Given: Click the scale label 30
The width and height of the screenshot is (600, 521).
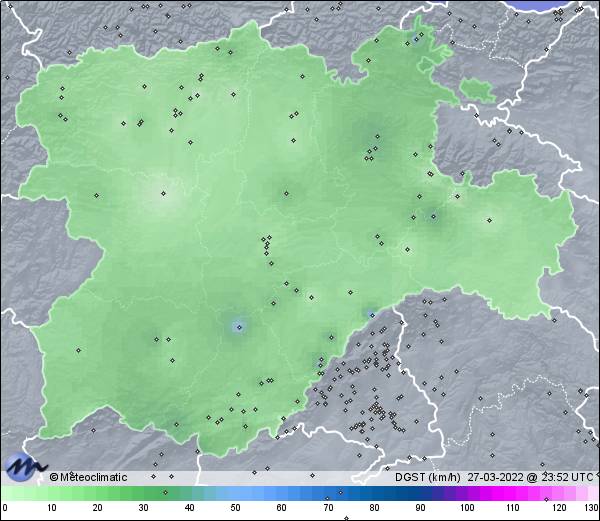Looking at the screenshot, I should (x=143, y=508).
